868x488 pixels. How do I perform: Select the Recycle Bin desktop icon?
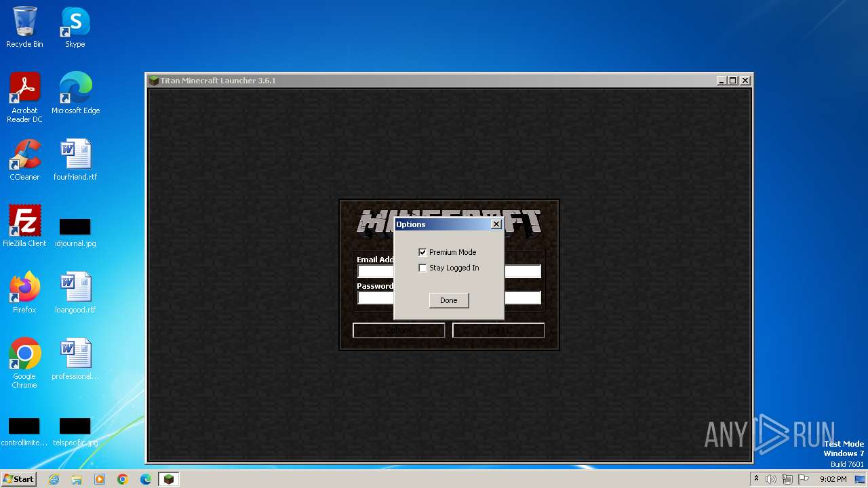click(24, 27)
